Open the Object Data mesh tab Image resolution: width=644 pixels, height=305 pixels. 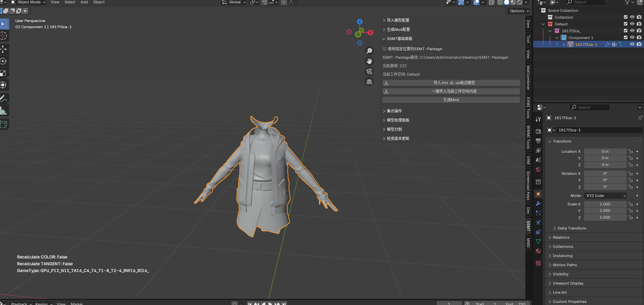pos(538,241)
